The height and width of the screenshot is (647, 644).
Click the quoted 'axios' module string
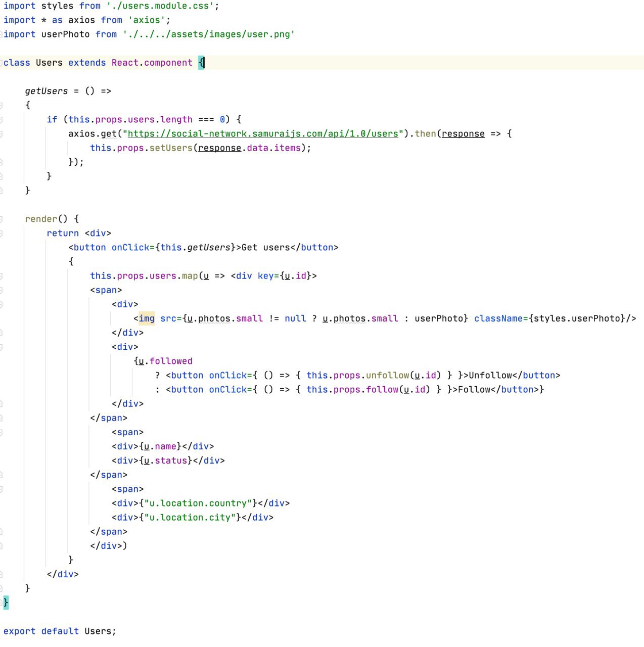click(147, 20)
